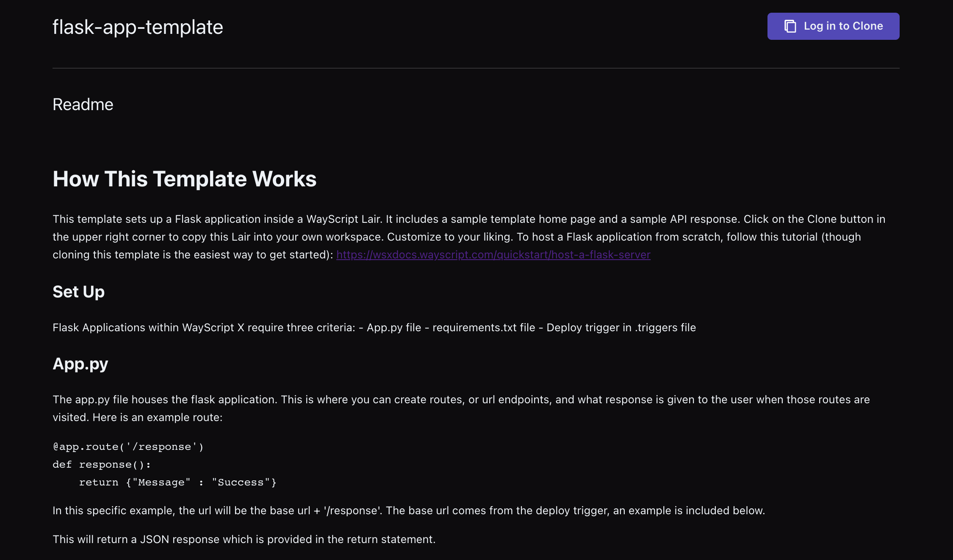Click the 'visited. Here is an example route:' line
Viewport: 953px width, 560px height.
138,417
